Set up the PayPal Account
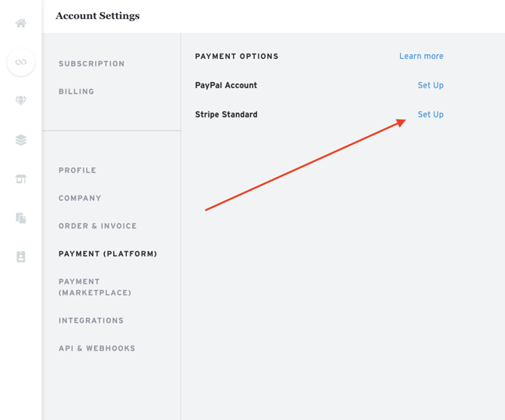The width and height of the screenshot is (505, 420). pos(430,85)
